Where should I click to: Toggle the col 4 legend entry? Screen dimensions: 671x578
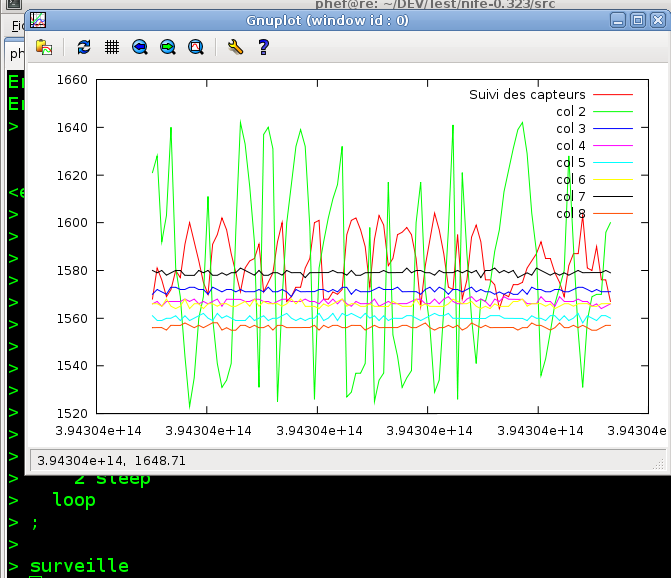(x=570, y=145)
